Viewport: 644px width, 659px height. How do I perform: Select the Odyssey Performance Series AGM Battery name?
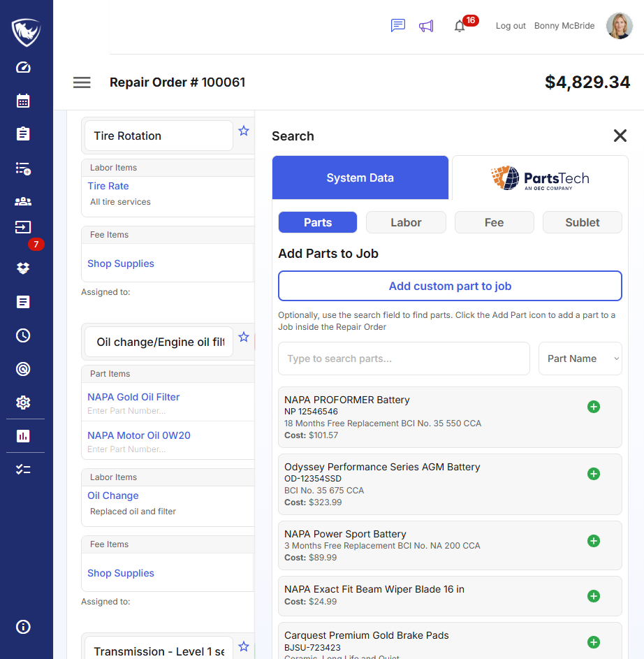[x=382, y=467]
